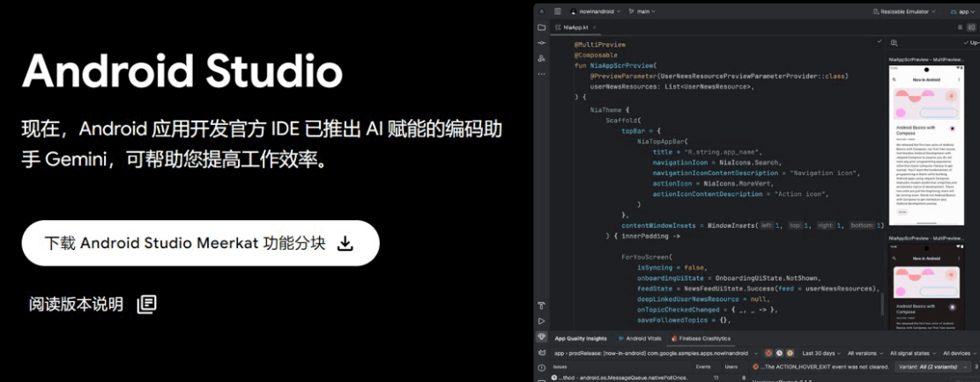Screen dimensions: 980x382
Task: Close the NiaApp.kt tab
Action: (x=595, y=27)
